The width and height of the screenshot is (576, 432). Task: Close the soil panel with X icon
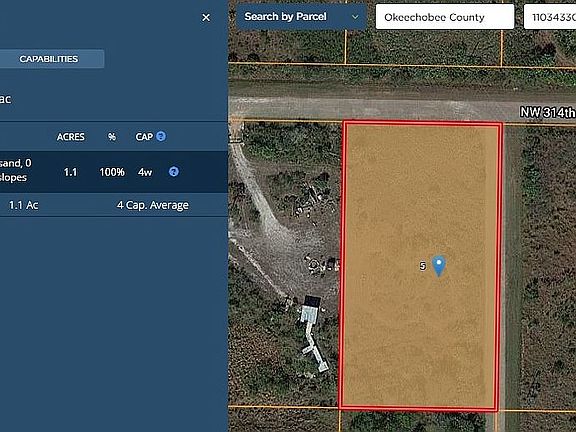tap(206, 17)
